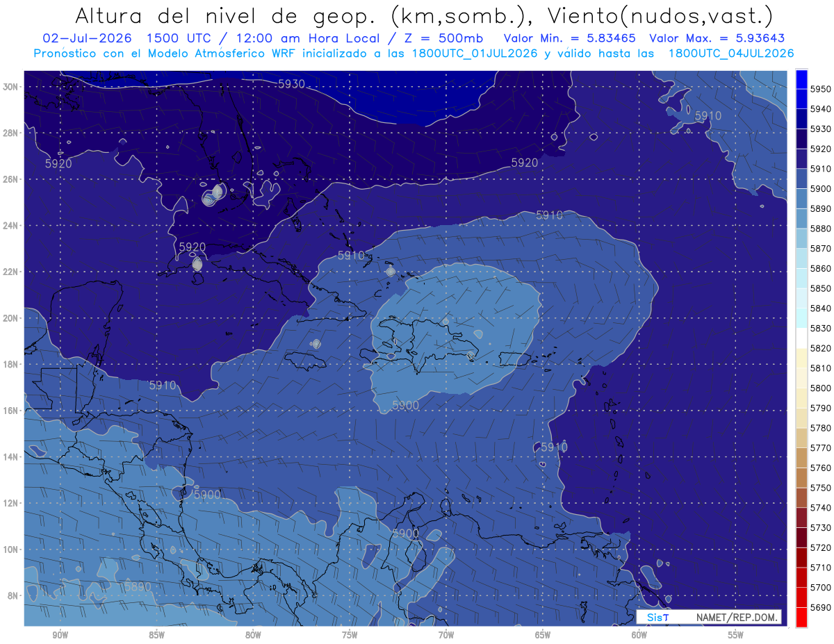Click the dark red swatch between 5720 and 5730
The height and width of the screenshot is (644, 834).
(x=801, y=537)
